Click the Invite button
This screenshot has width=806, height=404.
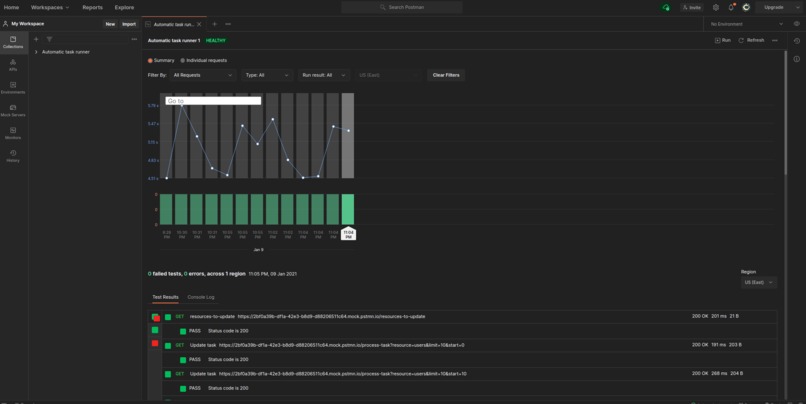tap(692, 7)
